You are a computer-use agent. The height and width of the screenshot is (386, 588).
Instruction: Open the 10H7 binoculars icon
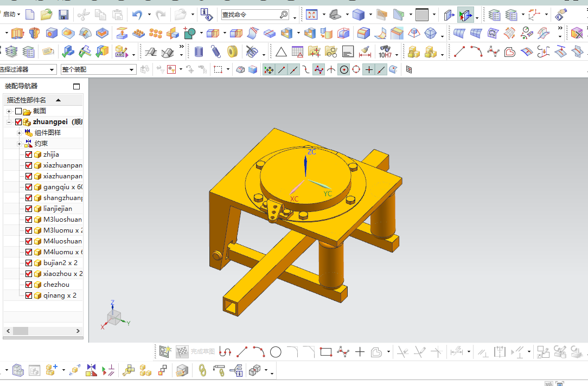pyautogui.click(x=385, y=52)
